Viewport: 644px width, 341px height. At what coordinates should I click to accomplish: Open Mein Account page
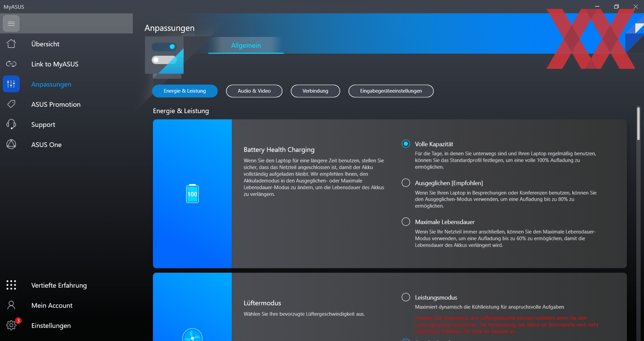[52, 305]
